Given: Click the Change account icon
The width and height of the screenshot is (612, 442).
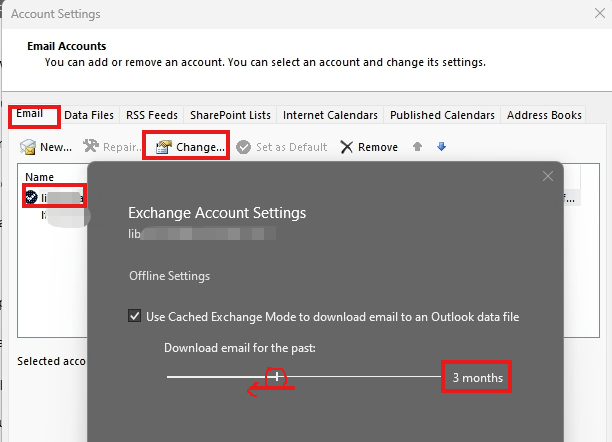Looking at the screenshot, I should (164, 147).
